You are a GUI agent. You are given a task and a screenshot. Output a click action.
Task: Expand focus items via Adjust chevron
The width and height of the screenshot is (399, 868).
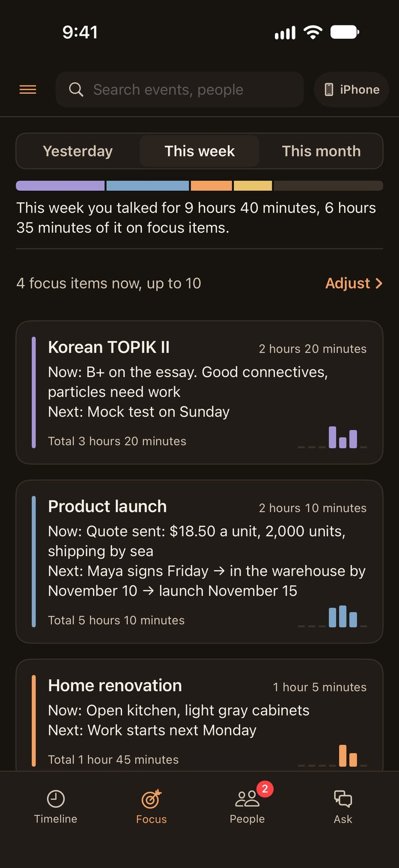click(x=379, y=283)
